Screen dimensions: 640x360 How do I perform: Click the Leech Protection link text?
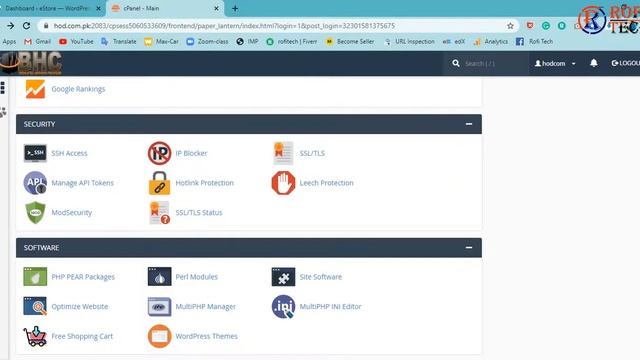pyautogui.click(x=327, y=183)
